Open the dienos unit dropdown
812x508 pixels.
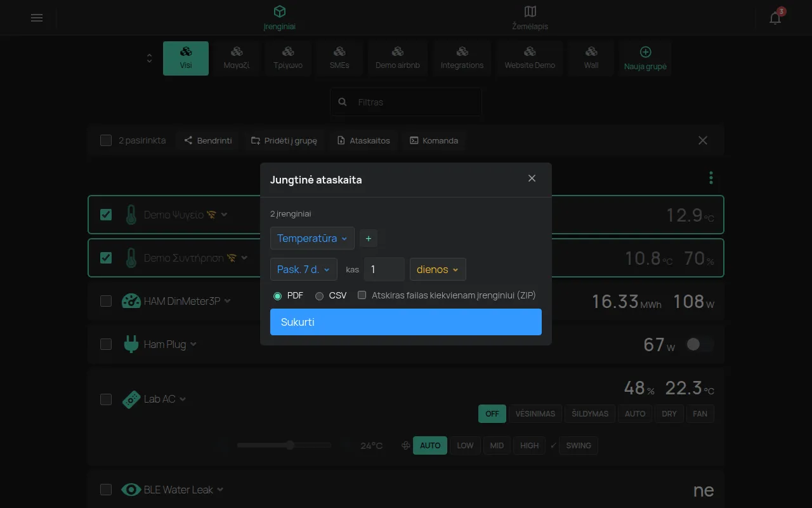(x=438, y=269)
